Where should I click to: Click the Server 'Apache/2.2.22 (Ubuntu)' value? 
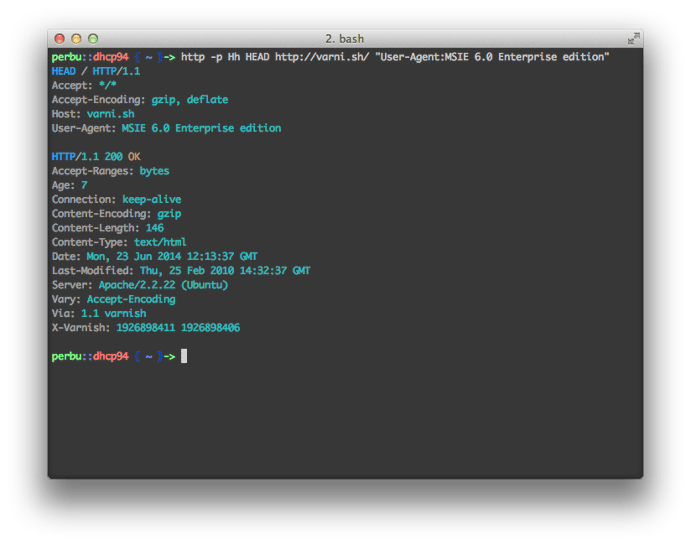coord(163,285)
